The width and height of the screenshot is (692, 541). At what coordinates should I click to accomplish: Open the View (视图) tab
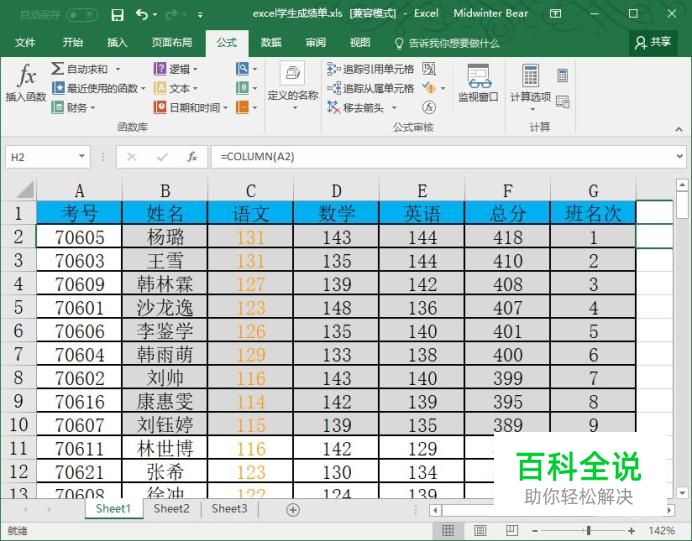pyautogui.click(x=360, y=43)
